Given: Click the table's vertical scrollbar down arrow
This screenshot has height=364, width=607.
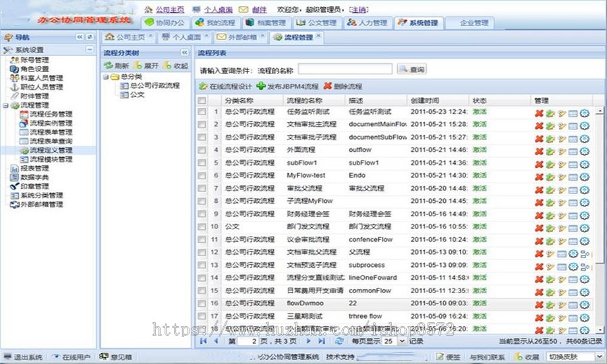Looking at the screenshot, I should click(600, 330).
